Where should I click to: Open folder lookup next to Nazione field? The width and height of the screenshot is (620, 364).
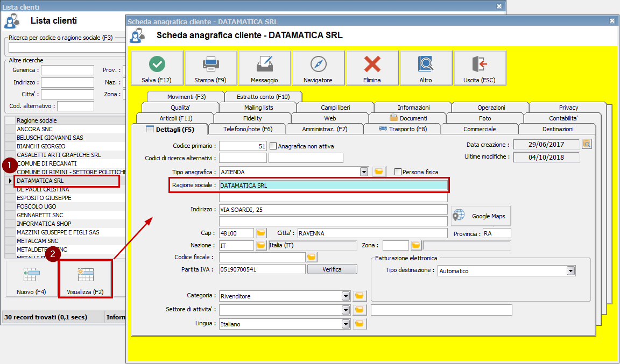pyautogui.click(x=261, y=245)
